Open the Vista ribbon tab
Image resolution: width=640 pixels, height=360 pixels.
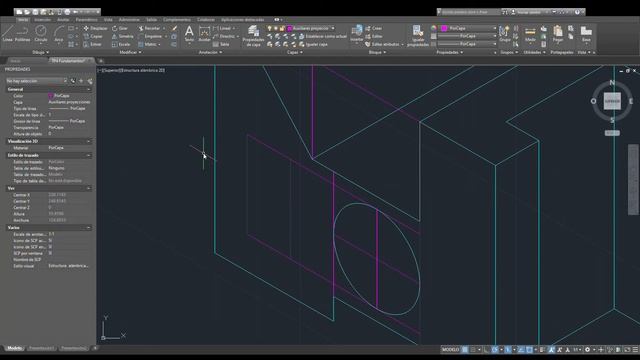click(x=108, y=20)
